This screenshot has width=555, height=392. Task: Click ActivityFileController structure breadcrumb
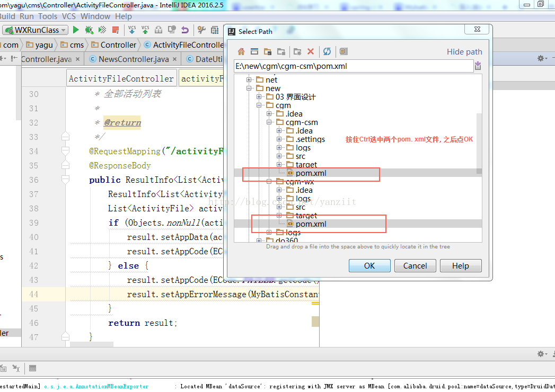121,78
